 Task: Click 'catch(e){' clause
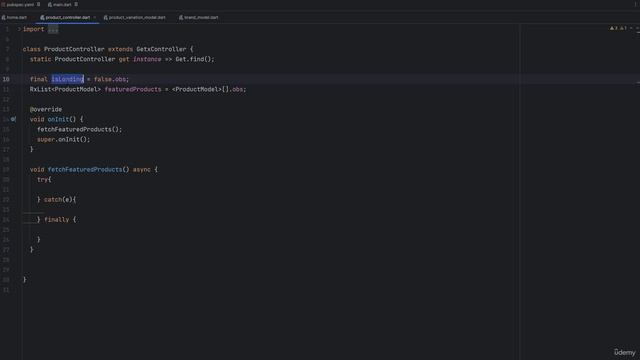click(x=60, y=199)
